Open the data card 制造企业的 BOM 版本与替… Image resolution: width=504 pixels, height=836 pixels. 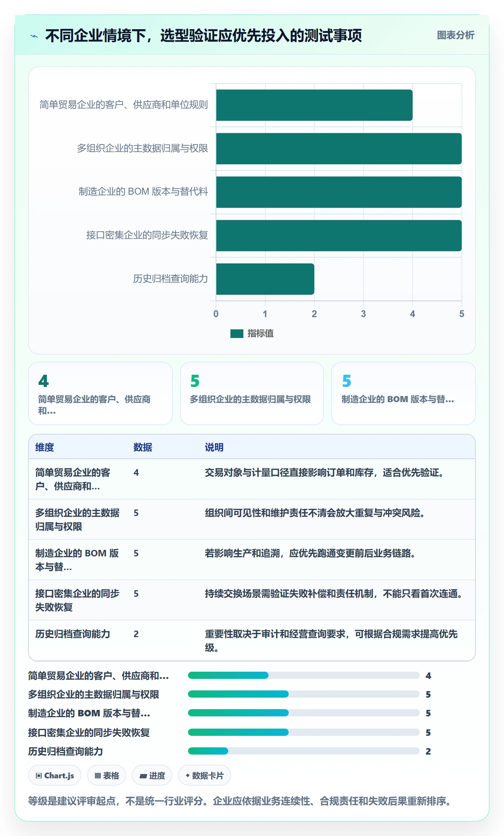pos(404,393)
